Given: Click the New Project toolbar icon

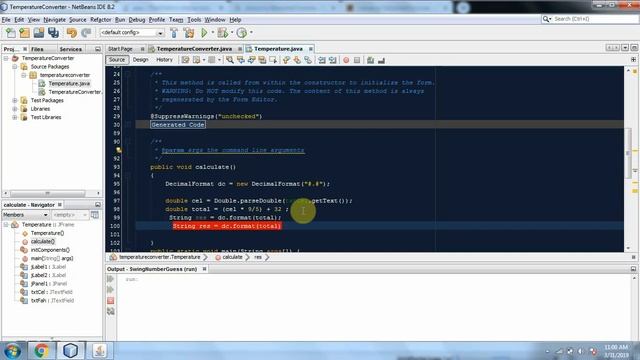Looking at the screenshot, I should point(24,33).
